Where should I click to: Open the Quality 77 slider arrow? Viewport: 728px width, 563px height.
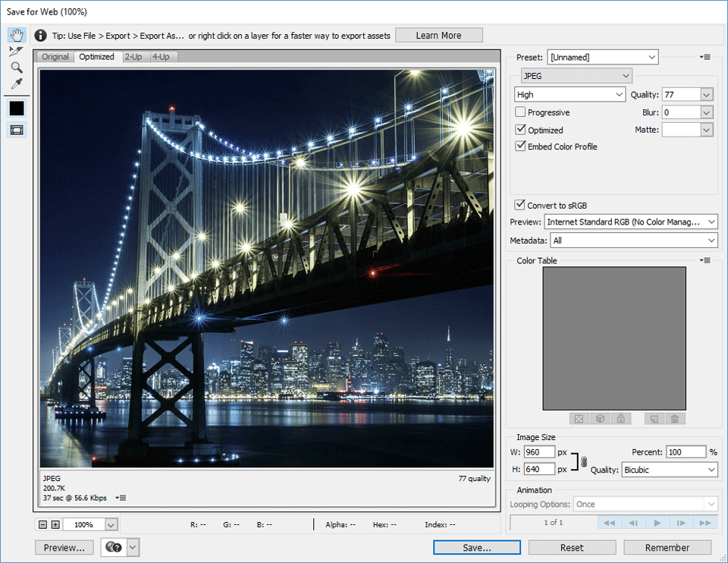click(707, 95)
